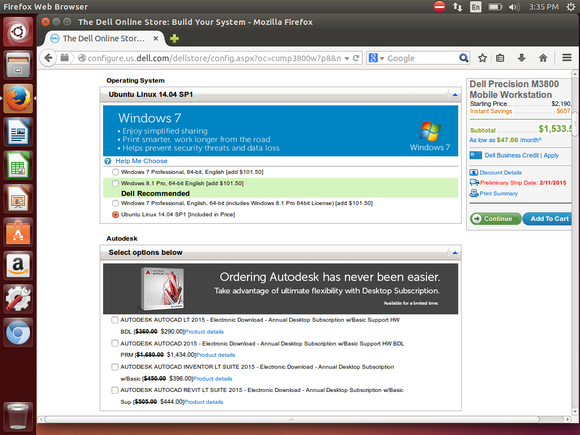The width and height of the screenshot is (580, 435).
Task: Click the Firefox icon in the launcher
Action: pos(18,98)
